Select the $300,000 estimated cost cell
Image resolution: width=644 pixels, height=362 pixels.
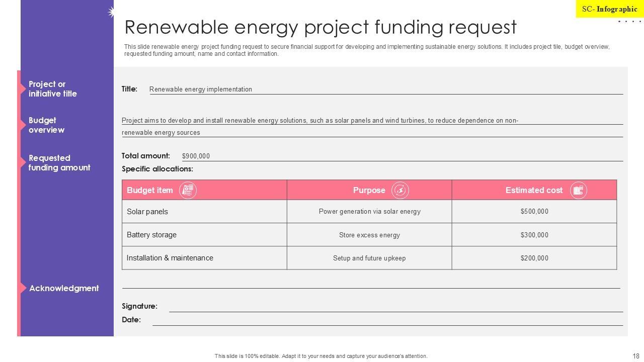534,235
